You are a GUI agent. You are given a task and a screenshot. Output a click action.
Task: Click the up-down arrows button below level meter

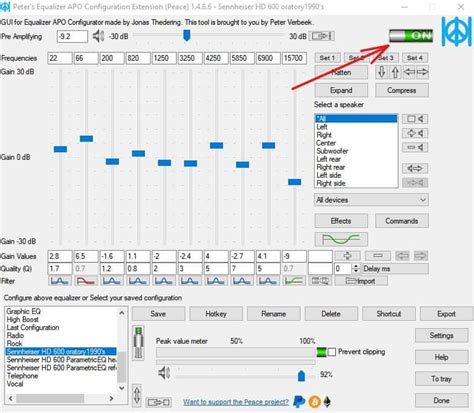(x=137, y=396)
